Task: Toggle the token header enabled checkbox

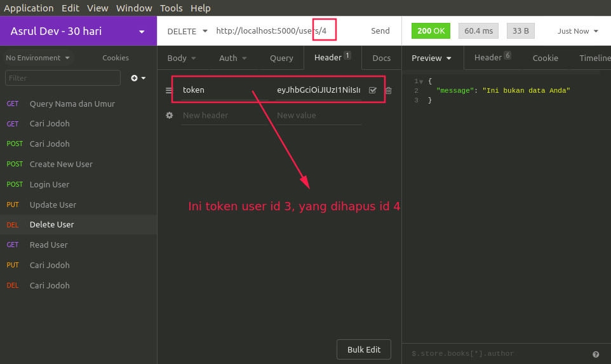Action: tap(373, 90)
